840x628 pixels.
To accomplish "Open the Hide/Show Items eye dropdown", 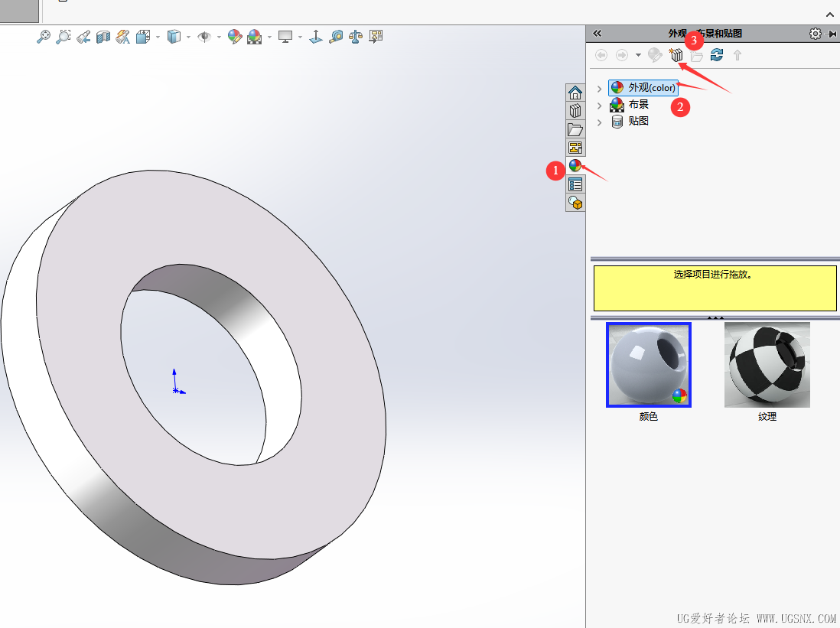I will tap(219, 36).
